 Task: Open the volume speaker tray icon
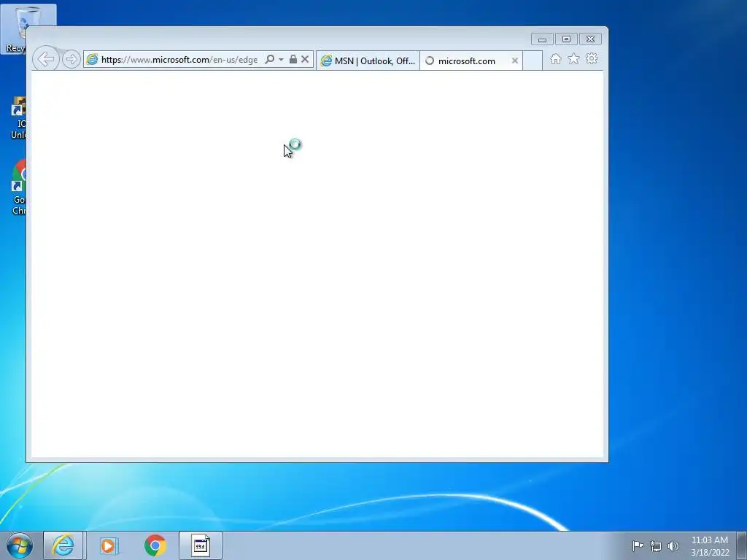coord(673,546)
